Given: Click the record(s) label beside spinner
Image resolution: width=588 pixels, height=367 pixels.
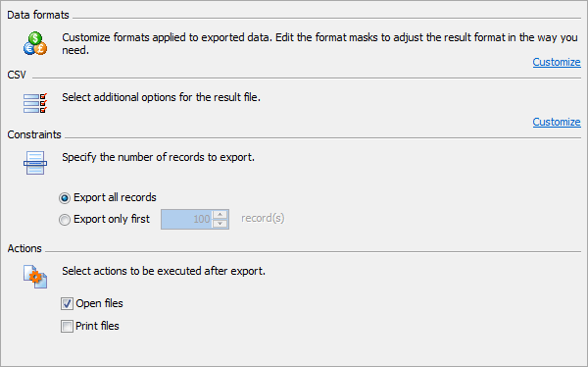Looking at the screenshot, I should tap(263, 218).
